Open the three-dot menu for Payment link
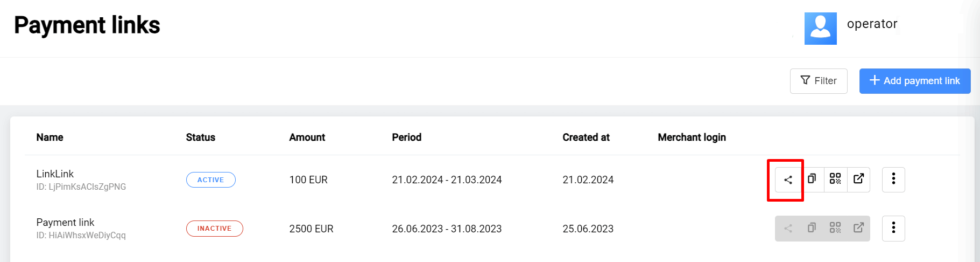This screenshot has height=262, width=980. (893, 228)
